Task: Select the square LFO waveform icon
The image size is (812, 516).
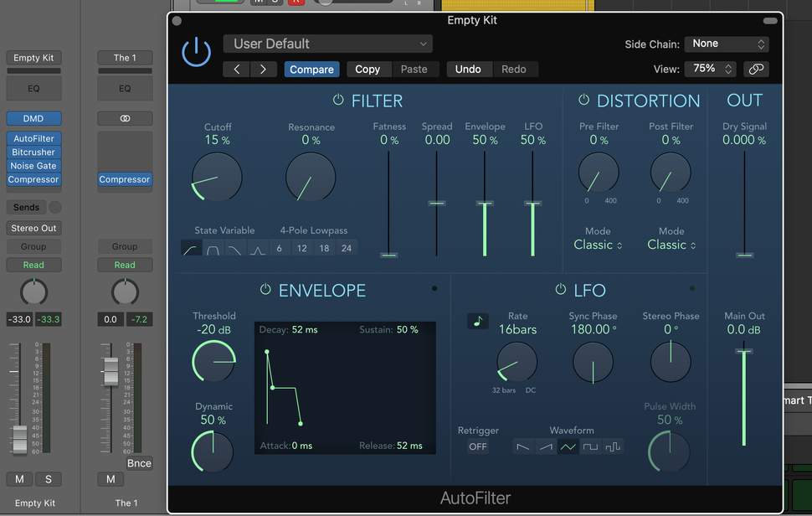Action: tap(590, 446)
